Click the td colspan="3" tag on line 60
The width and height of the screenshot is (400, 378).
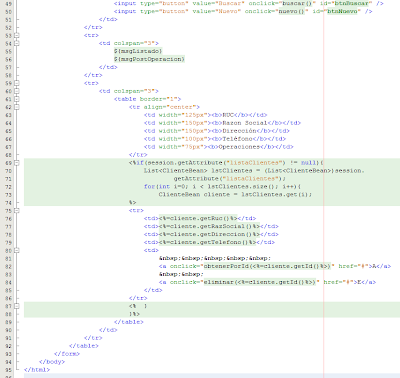coord(129,91)
